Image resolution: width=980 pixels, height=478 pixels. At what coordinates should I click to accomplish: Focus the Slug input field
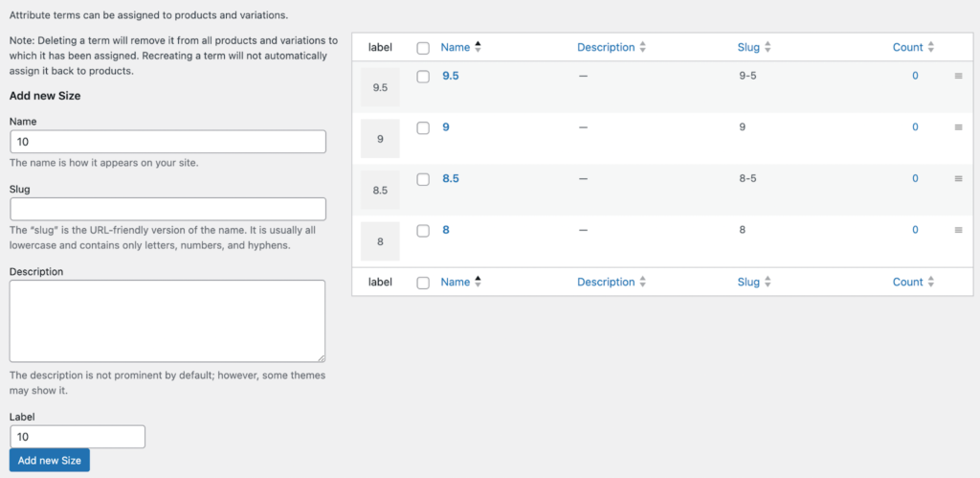167,209
